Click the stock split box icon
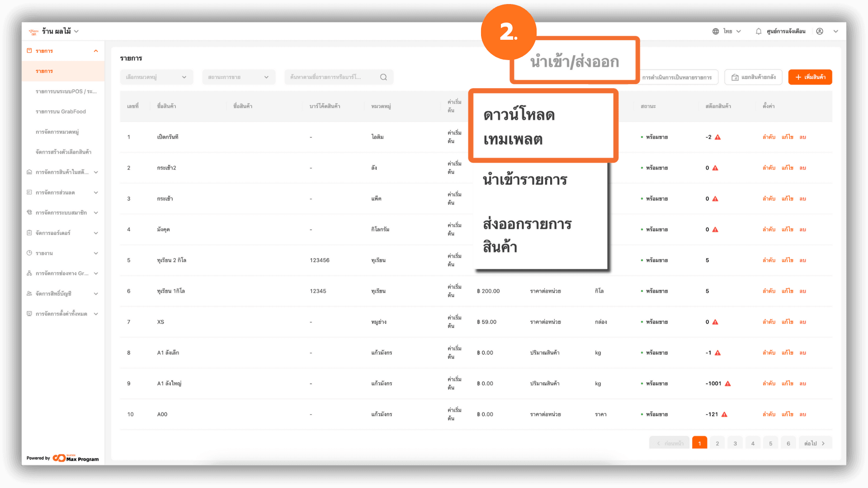Screen dimensions: 868x488 pos(735,77)
